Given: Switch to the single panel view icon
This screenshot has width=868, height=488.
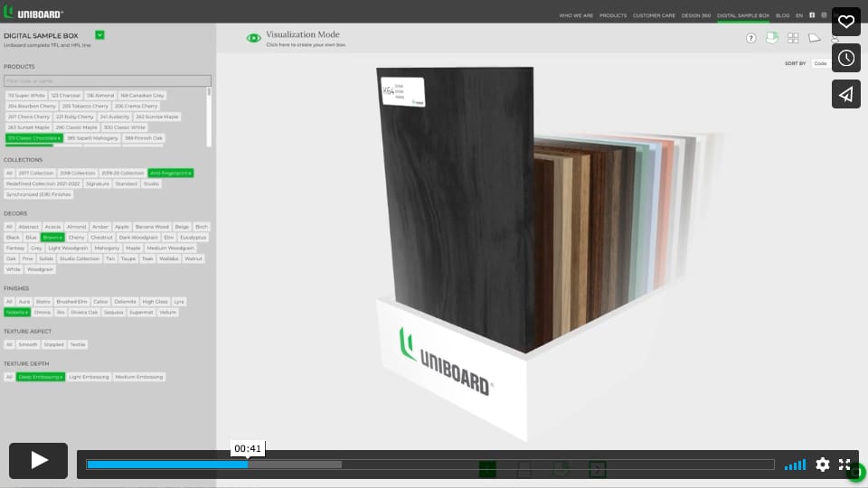Looking at the screenshot, I should coord(815,38).
